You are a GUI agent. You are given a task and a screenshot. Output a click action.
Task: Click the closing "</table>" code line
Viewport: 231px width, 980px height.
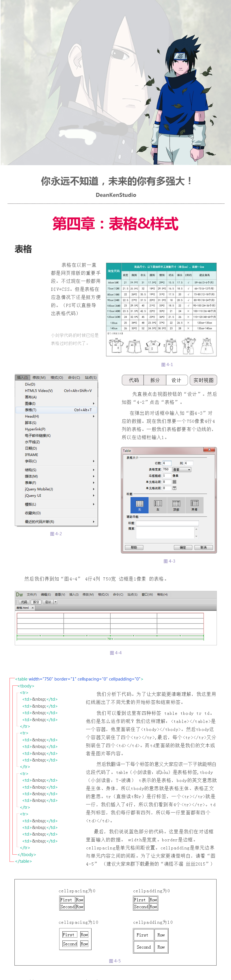[x=24, y=861]
